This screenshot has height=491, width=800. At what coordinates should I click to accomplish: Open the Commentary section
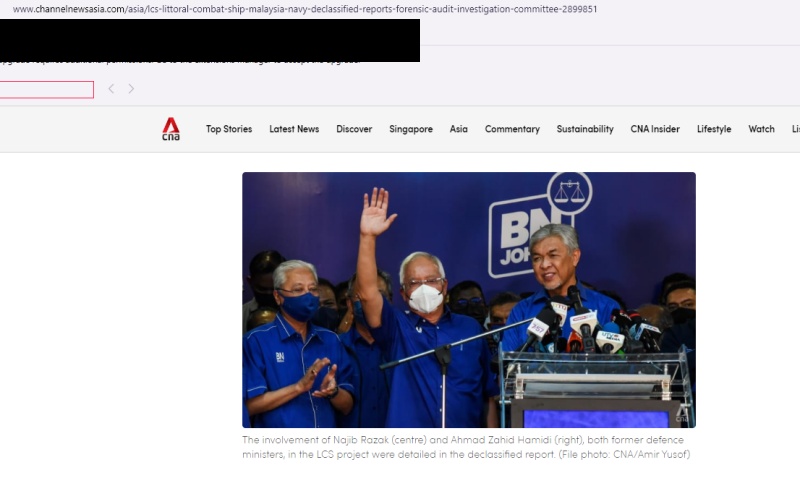point(512,129)
